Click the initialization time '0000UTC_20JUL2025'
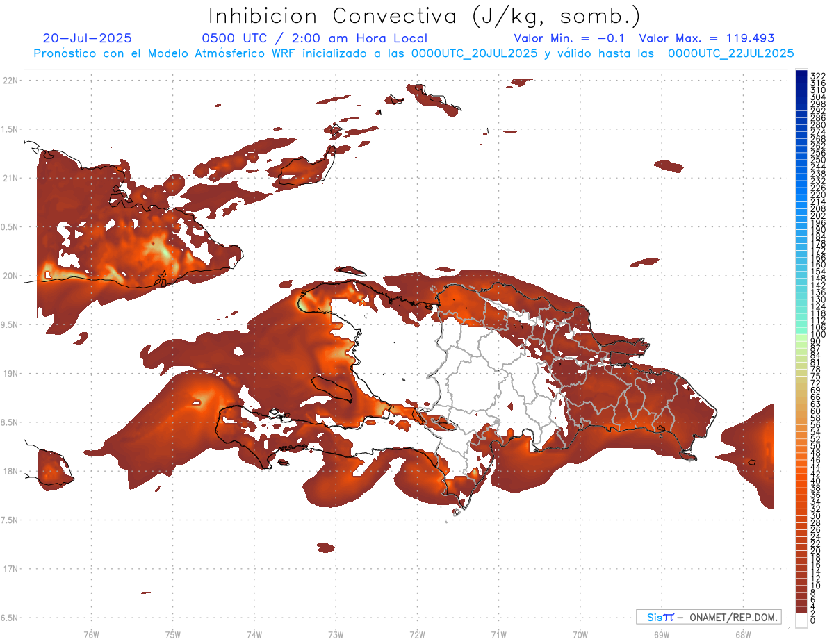Image resolution: width=834 pixels, height=644 pixels. pyautogui.click(x=475, y=53)
